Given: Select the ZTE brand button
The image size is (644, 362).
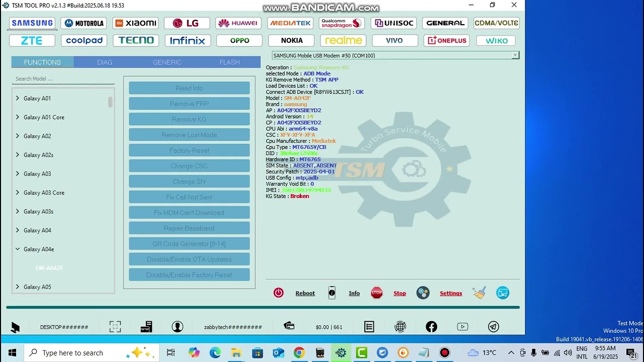Looking at the screenshot, I should [32, 41].
